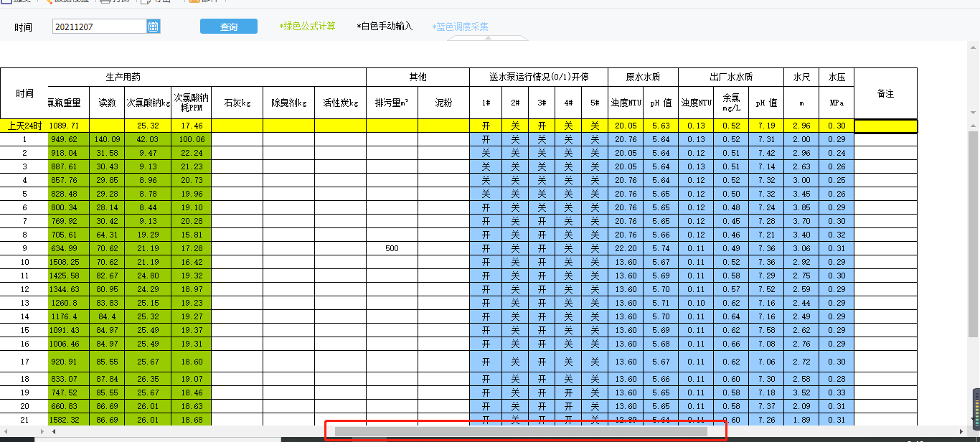Focus the 时间 date field showing 20211207
Image resolution: width=980 pixels, height=442 pixels.
click(100, 27)
